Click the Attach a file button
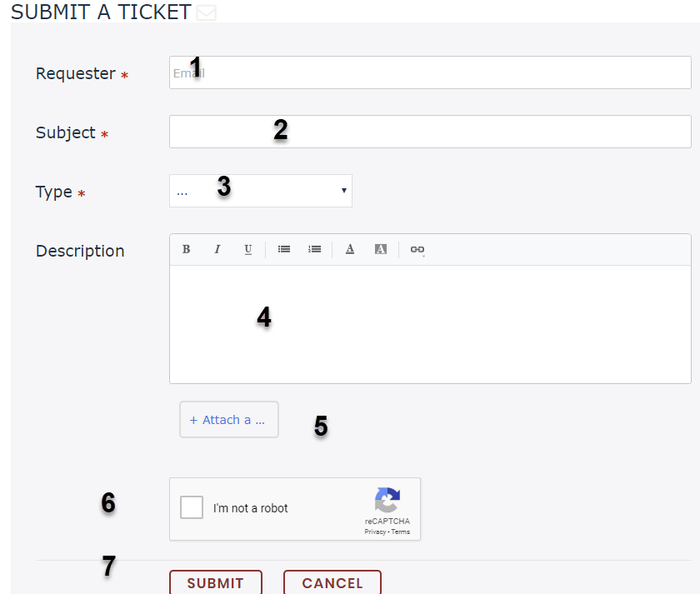Image resolution: width=700 pixels, height=594 pixels. point(228,419)
